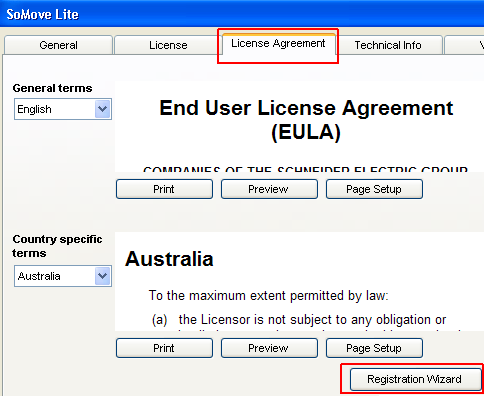Viewport: 484px width, 396px height.
Task: Click 'To the maximum extent permitted by law' text
Action: tap(269, 296)
